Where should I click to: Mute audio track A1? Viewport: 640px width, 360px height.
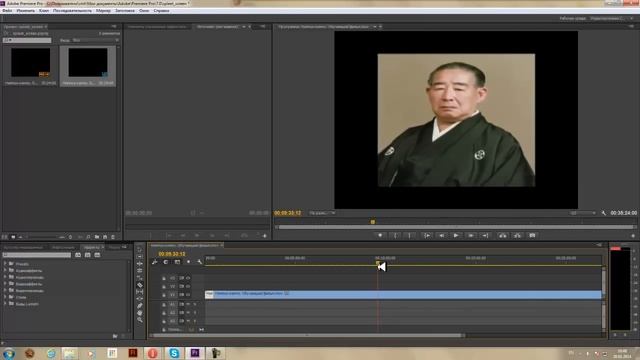coord(188,304)
